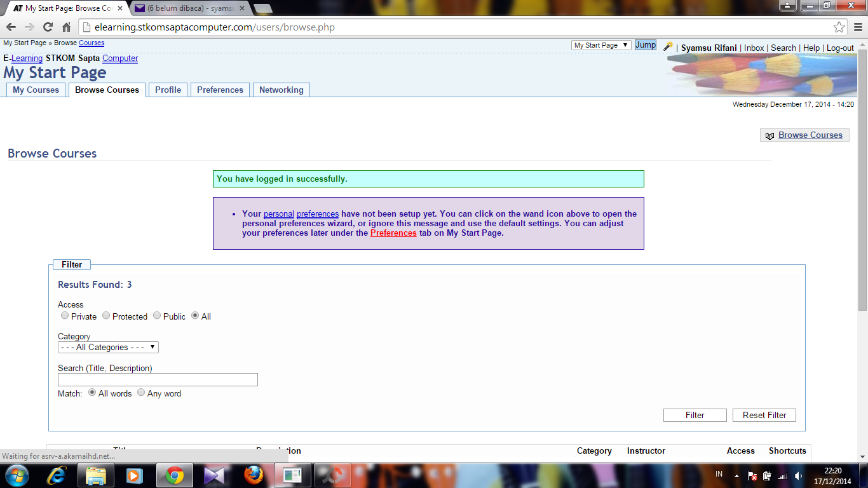Open Windows Explorer from the taskbar
Image resolution: width=868 pixels, height=488 pixels.
click(x=96, y=475)
